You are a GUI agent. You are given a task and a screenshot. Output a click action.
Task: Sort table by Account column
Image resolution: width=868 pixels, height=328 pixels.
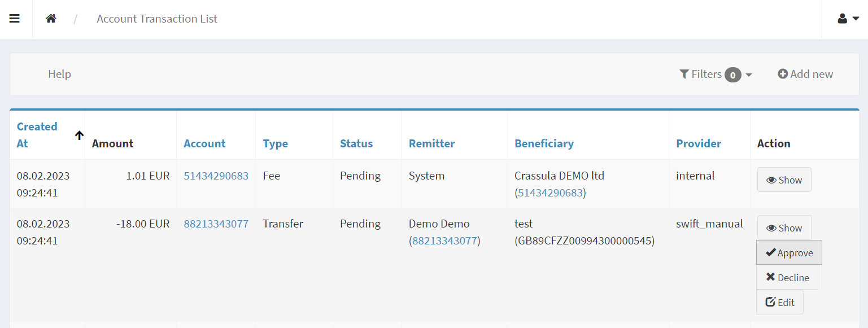tap(204, 143)
